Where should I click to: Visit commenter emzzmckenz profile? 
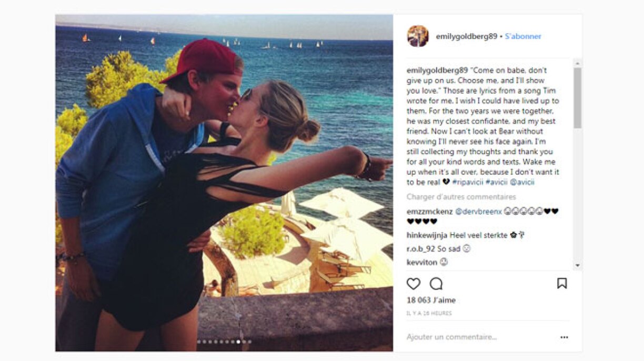429,212
